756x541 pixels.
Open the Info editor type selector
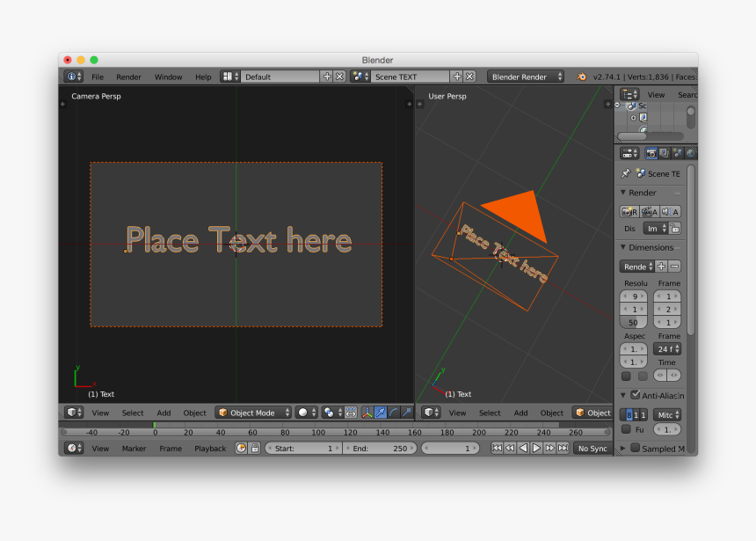coord(74,77)
